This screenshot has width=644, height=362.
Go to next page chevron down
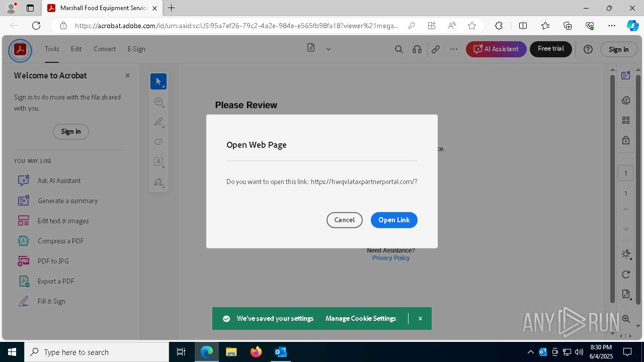pos(626,229)
